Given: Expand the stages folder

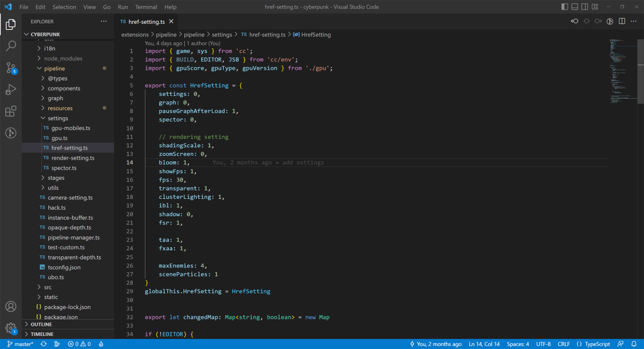Looking at the screenshot, I should tap(56, 178).
